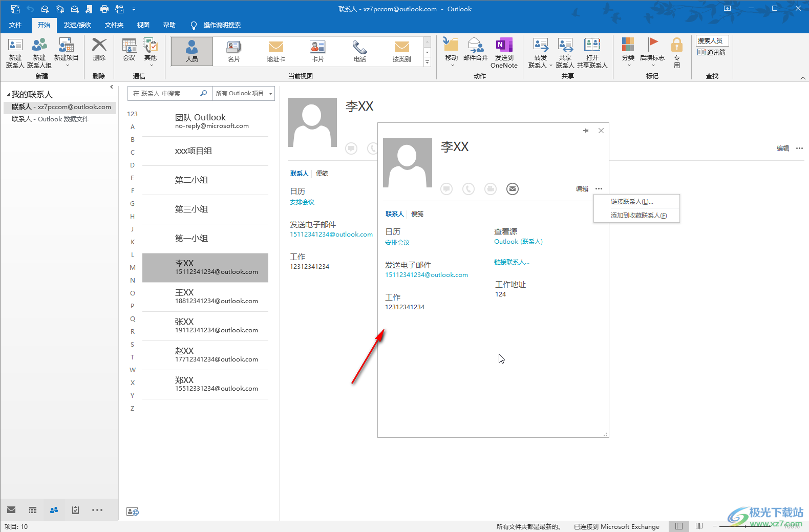Open the Other (其他) communication dropdown

151,52
